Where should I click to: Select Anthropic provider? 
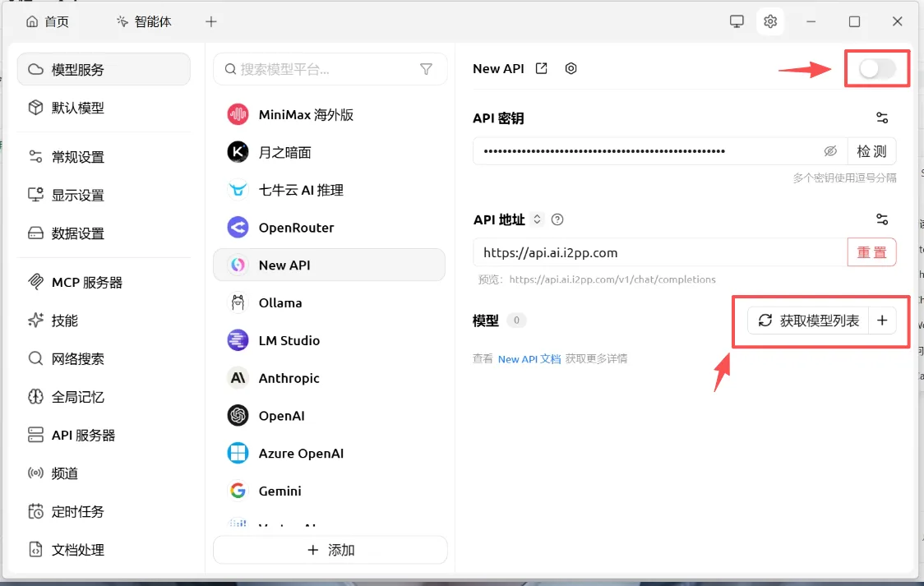pos(329,378)
